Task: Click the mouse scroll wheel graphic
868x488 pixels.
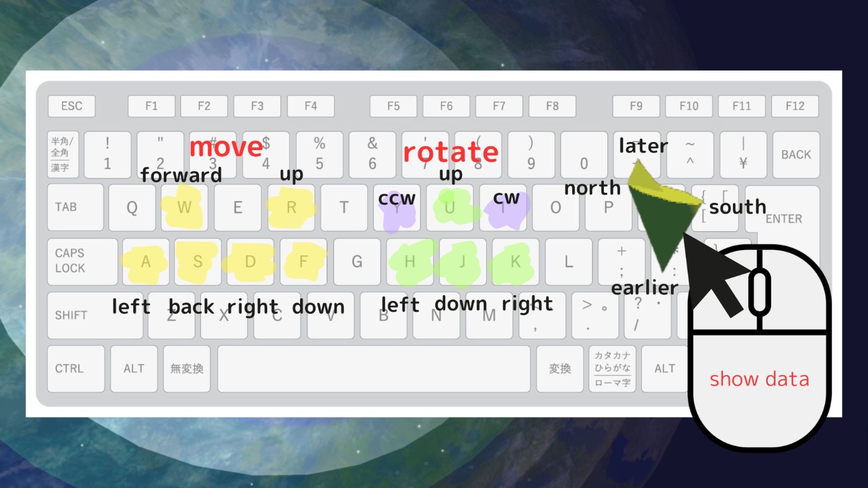Action: (x=759, y=292)
